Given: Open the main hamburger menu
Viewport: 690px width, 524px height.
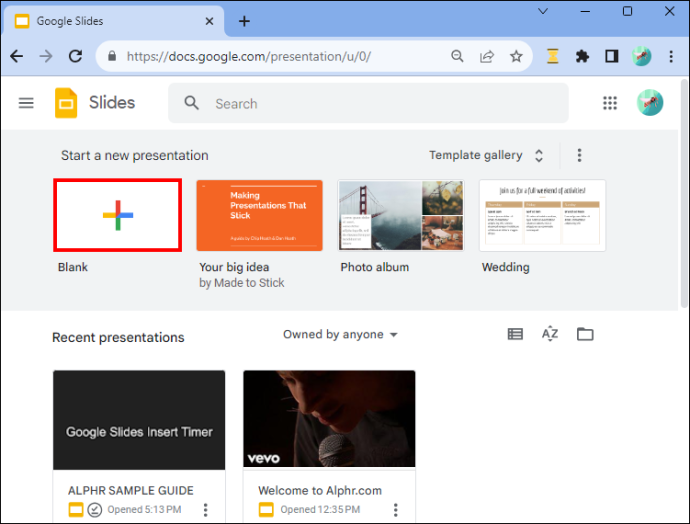Looking at the screenshot, I should pyautogui.click(x=26, y=103).
